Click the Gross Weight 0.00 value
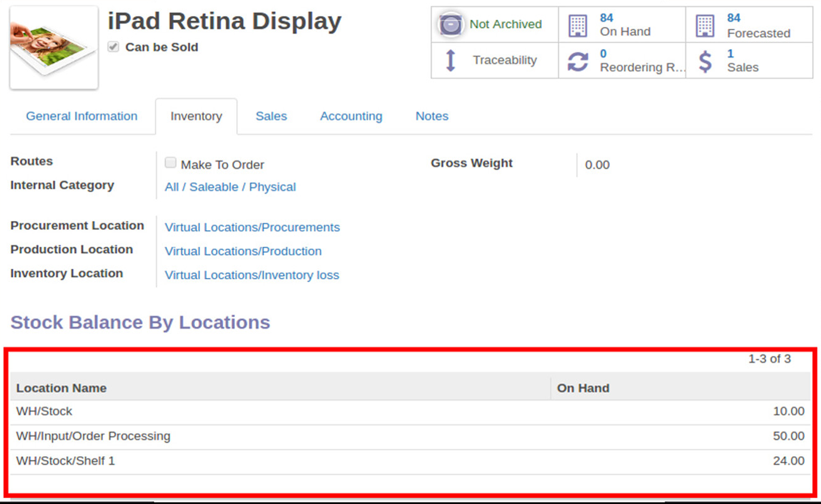 (598, 165)
